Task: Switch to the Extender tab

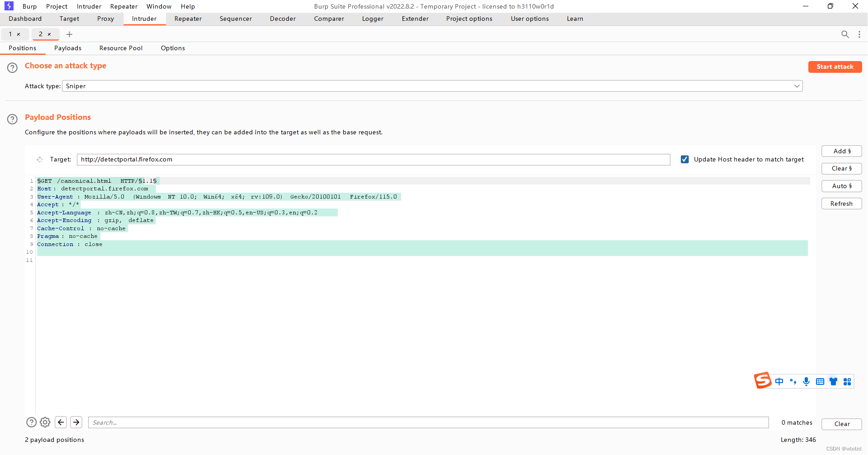Action: tap(415, 19)
